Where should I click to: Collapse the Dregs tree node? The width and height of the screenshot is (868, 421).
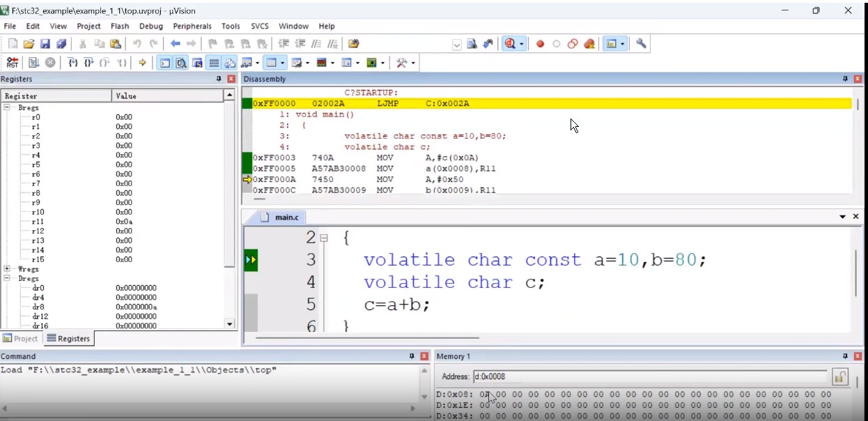tap(7, 279)
